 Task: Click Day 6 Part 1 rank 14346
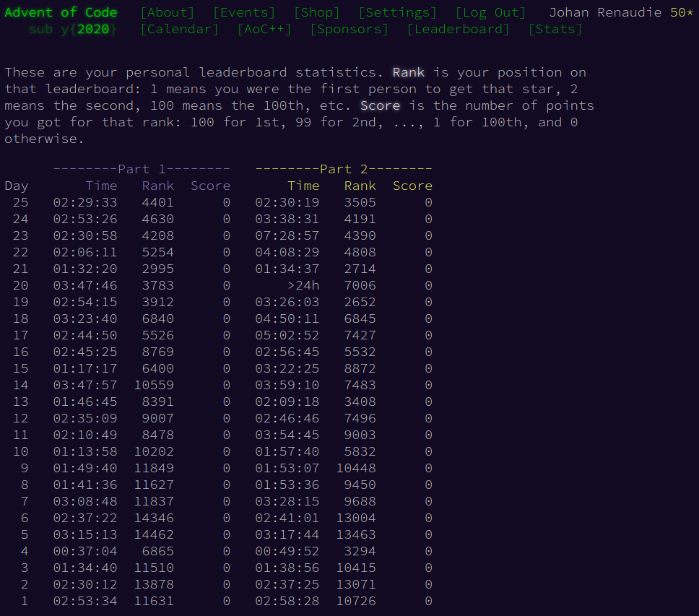(x=154, y=518)
